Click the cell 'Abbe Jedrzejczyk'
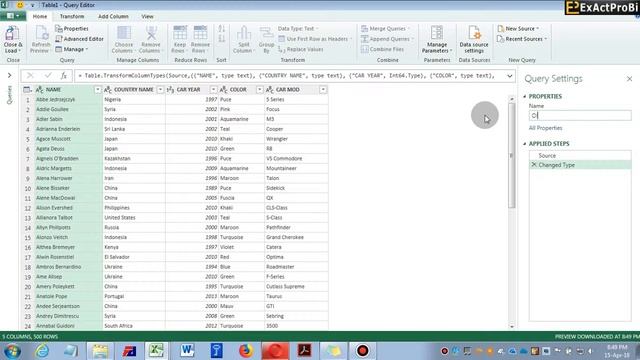The height and width of the screenshot is (360, 640). point(68,99)
